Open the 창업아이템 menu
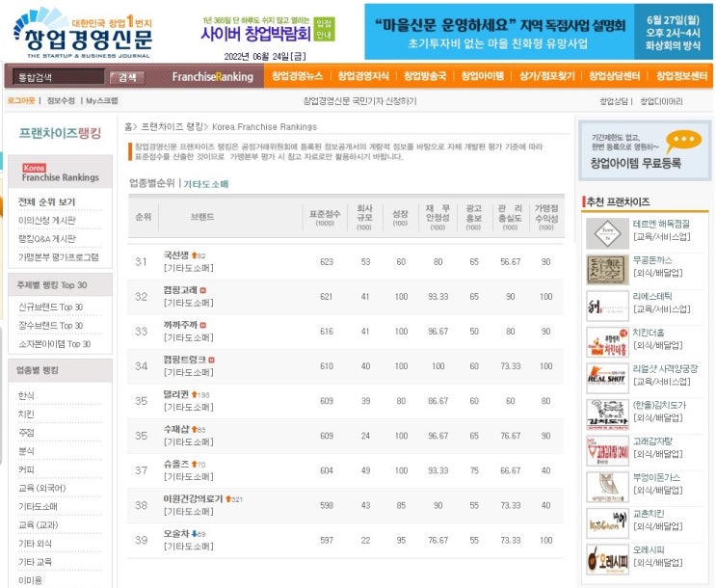This screenshot has height=588, width=716. [x=482, y=76]
